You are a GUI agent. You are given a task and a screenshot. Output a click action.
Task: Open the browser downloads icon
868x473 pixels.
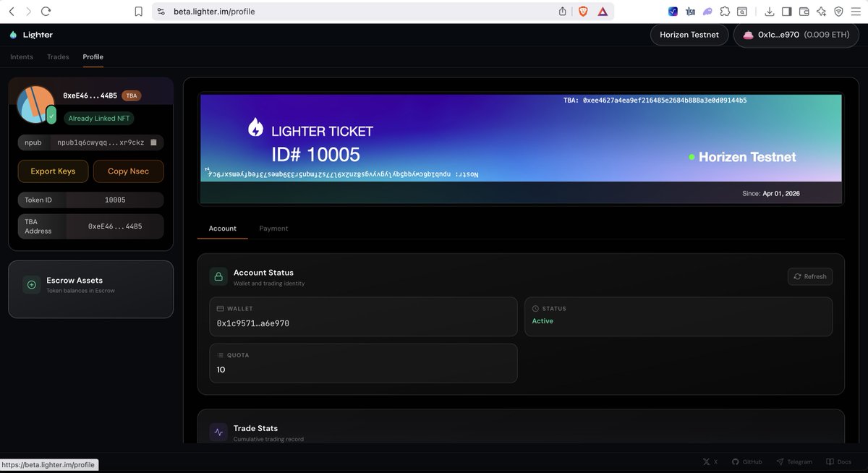click(x=770, y=12)
